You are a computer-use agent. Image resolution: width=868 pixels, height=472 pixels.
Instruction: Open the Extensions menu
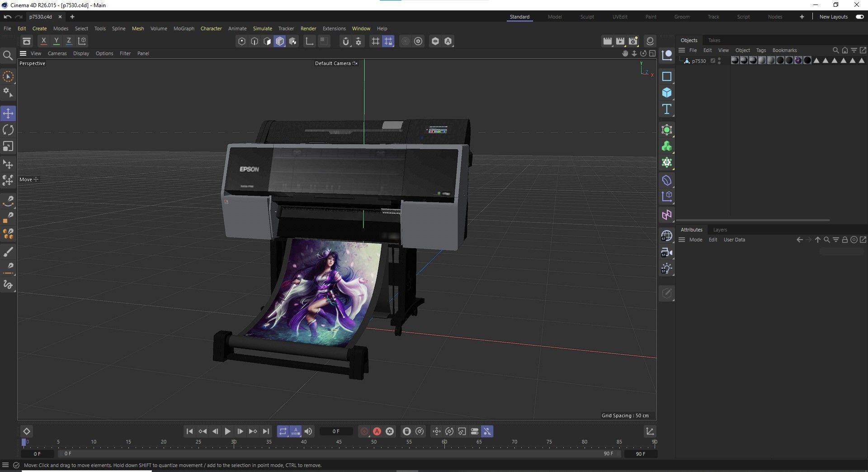[x=334, y=28]
